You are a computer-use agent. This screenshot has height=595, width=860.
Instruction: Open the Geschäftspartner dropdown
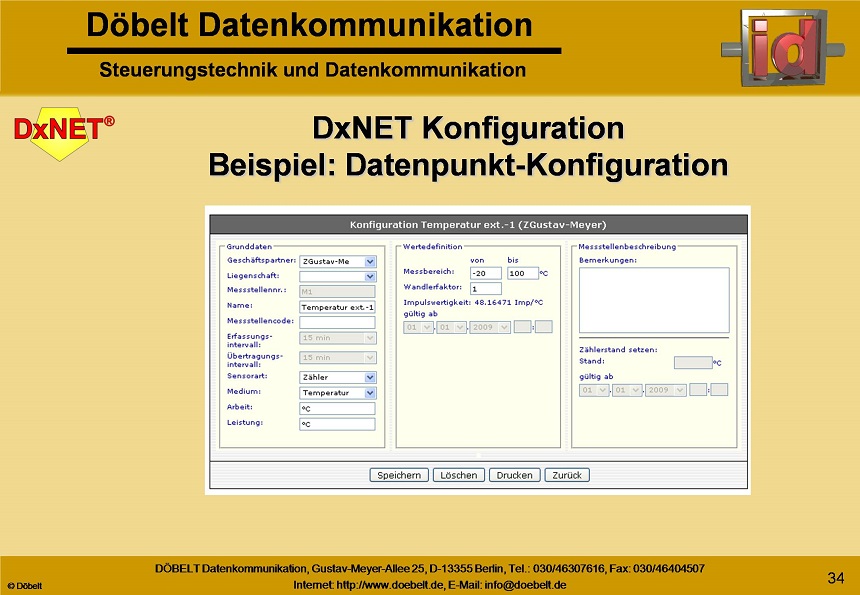tap(337, 262)
